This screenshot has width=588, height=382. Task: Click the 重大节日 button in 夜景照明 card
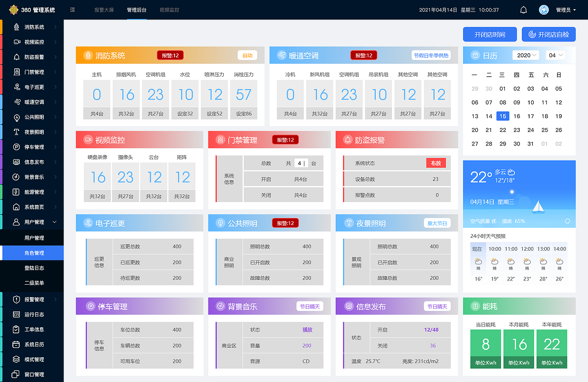click(x=437, y=223)
